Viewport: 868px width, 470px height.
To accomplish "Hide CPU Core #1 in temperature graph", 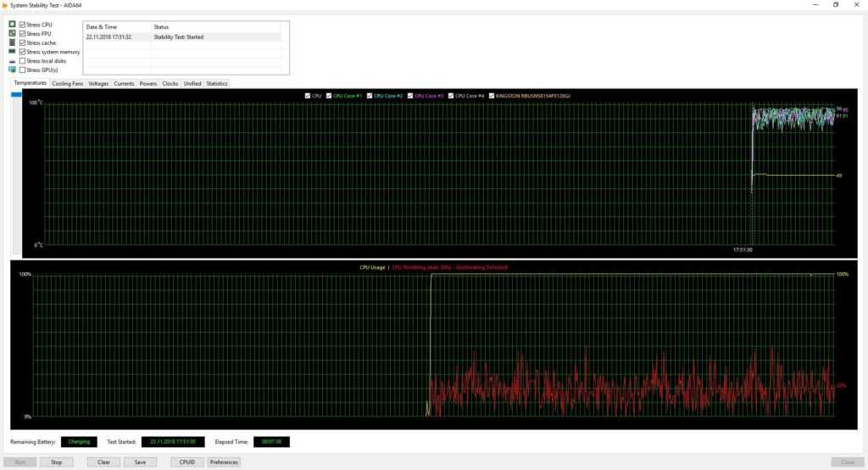I will click(329, 96).
